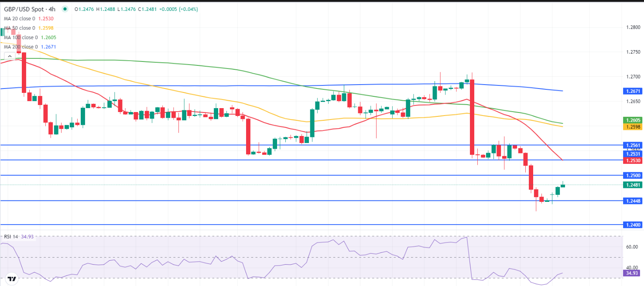Select the MA 20 close indicator legend
Image resolution: width=644 pixels, height=286 pixels.
21,19
